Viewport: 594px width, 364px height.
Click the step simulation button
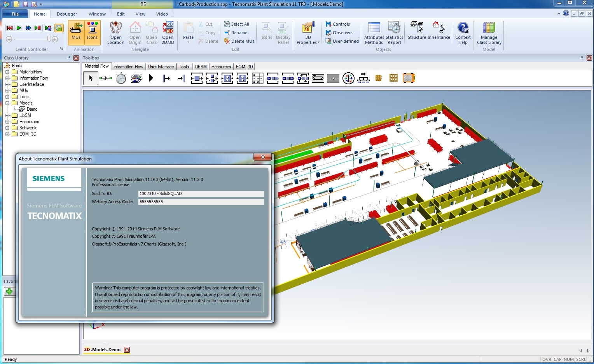[38, 28]
